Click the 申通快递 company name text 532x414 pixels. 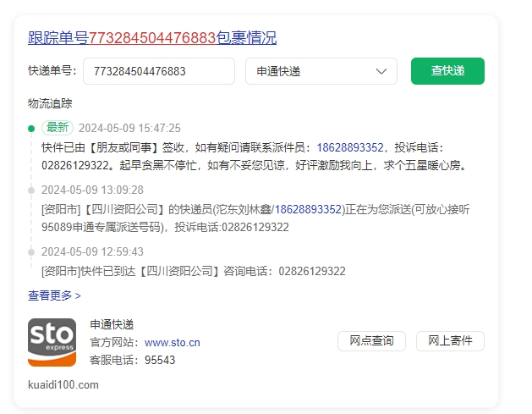pos(112,324)
